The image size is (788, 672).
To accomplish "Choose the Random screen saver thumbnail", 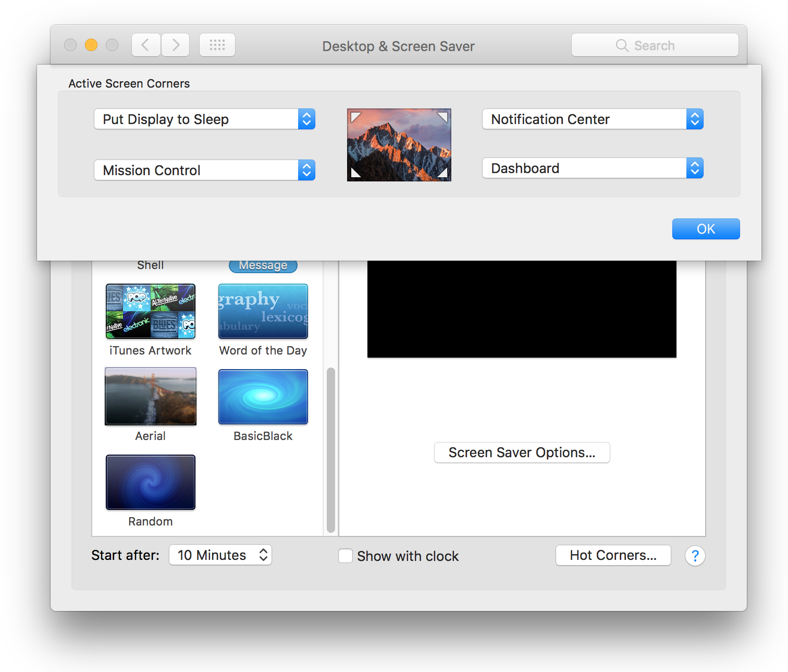I will [x=151, y=482].
